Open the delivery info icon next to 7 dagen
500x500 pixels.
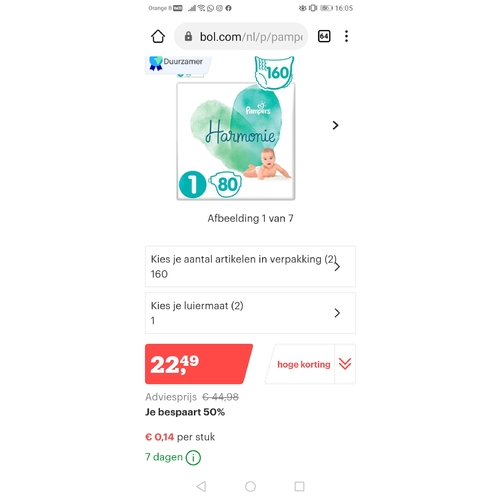pos(193,457)
